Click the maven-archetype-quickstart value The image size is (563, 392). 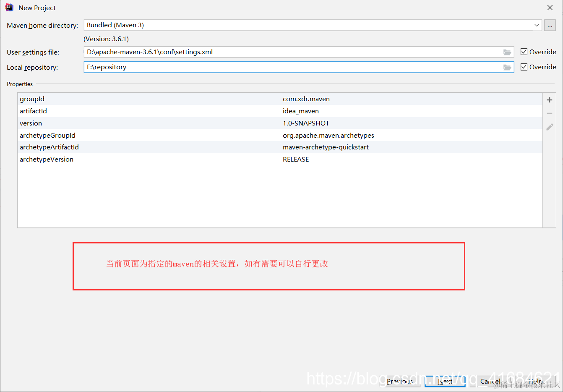326,147
